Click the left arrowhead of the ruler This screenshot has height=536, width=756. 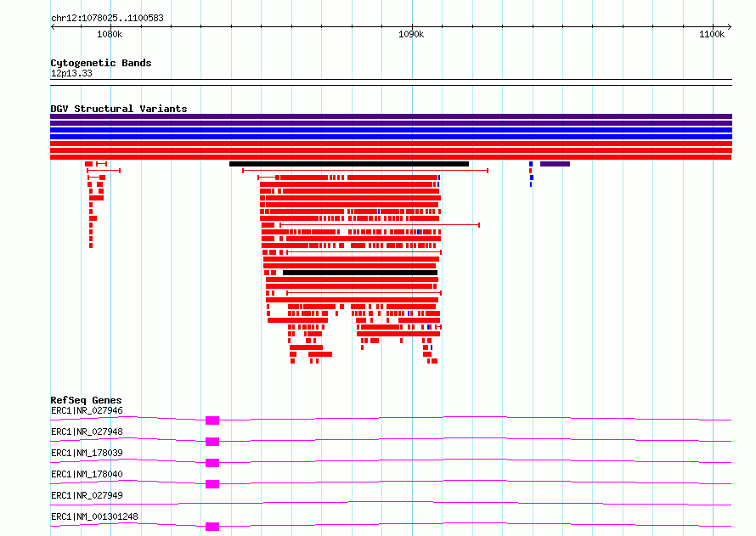tap(53, 26)
